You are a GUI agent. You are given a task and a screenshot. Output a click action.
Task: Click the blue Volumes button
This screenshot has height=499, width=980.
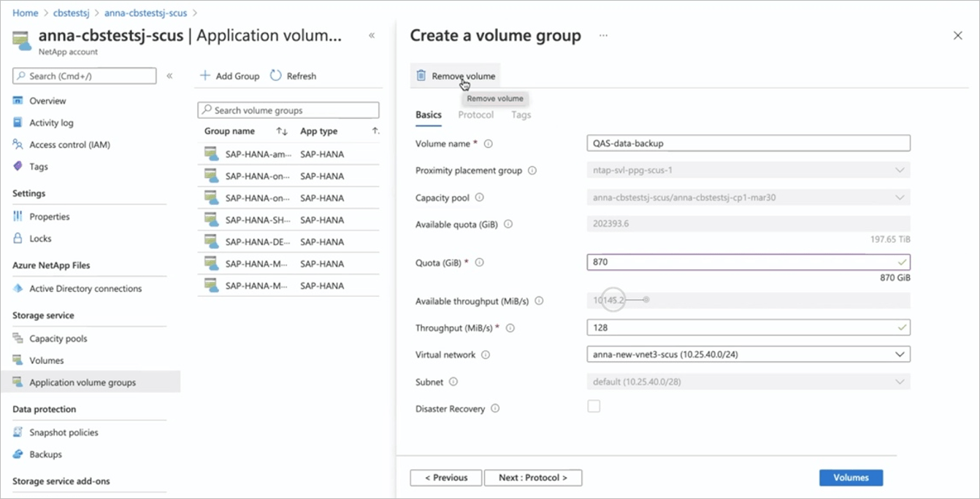pyautogui.click(x=850, y=477)
